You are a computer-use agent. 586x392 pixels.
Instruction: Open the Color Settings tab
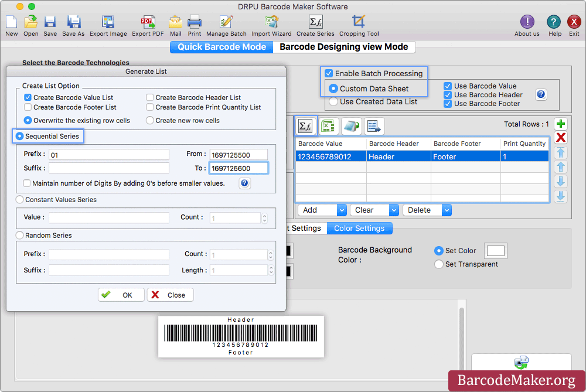click(359, 229)
